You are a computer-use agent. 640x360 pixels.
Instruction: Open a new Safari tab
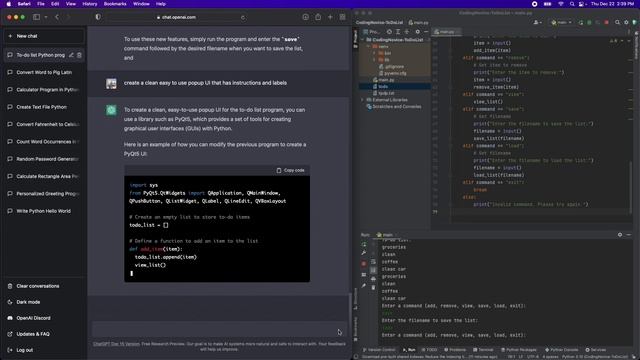point(330,17)
